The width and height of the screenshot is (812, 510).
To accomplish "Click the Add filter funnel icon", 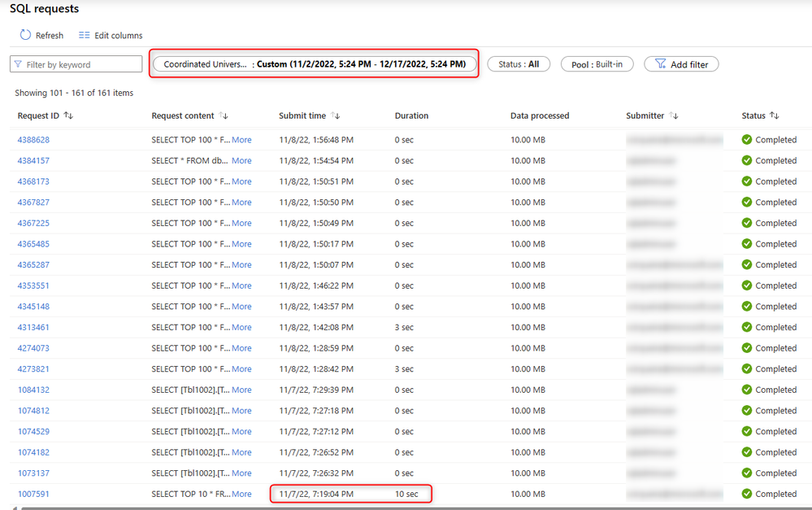I will tap(660, 63).
